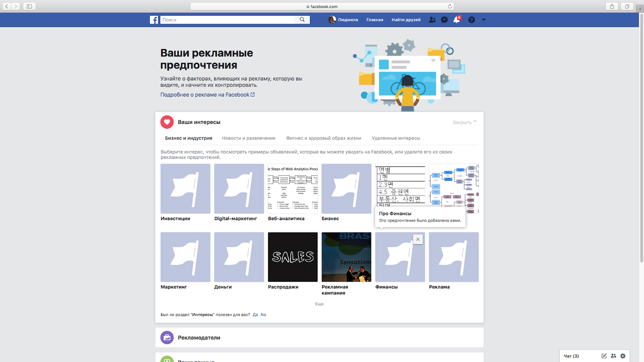Open Найти друзей link
644x362 pixels.
pos(406,20)
